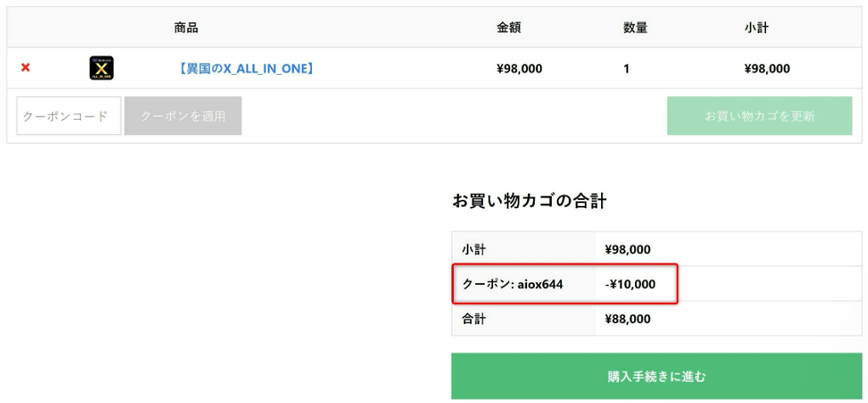This screenshot has width=868, height=403.
Task: Proceed with the 購入手続きに進む button
Action: 656,377
